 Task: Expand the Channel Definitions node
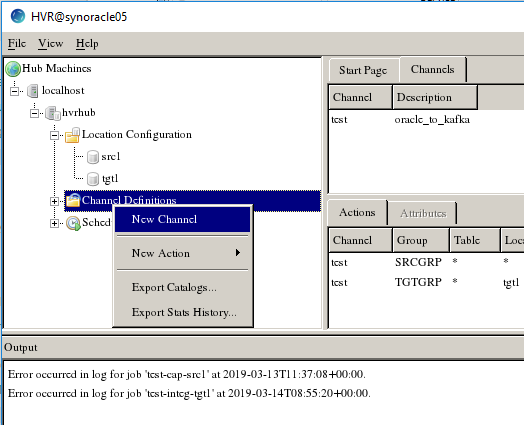click(x=54, y=201)
